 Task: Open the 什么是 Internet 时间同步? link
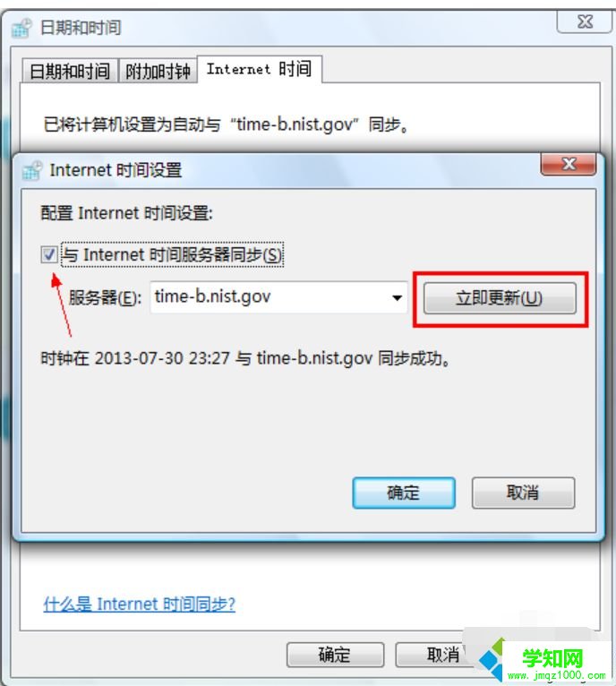pyautogui.click(x=140, y=605)
